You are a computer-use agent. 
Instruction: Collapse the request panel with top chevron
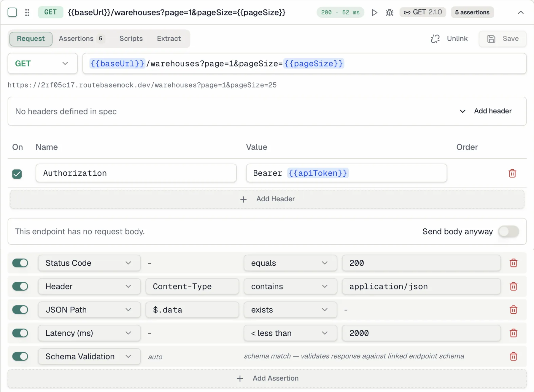coord(521,12)
